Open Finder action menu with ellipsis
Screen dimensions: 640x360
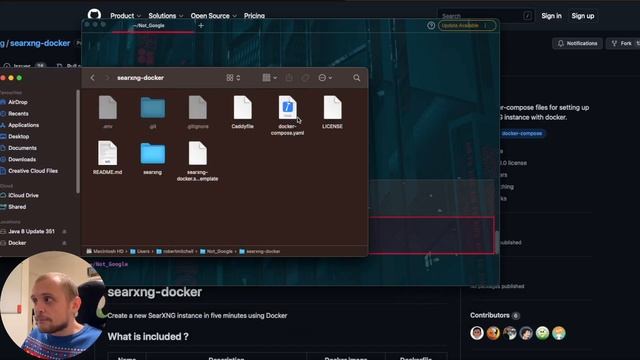325,78
